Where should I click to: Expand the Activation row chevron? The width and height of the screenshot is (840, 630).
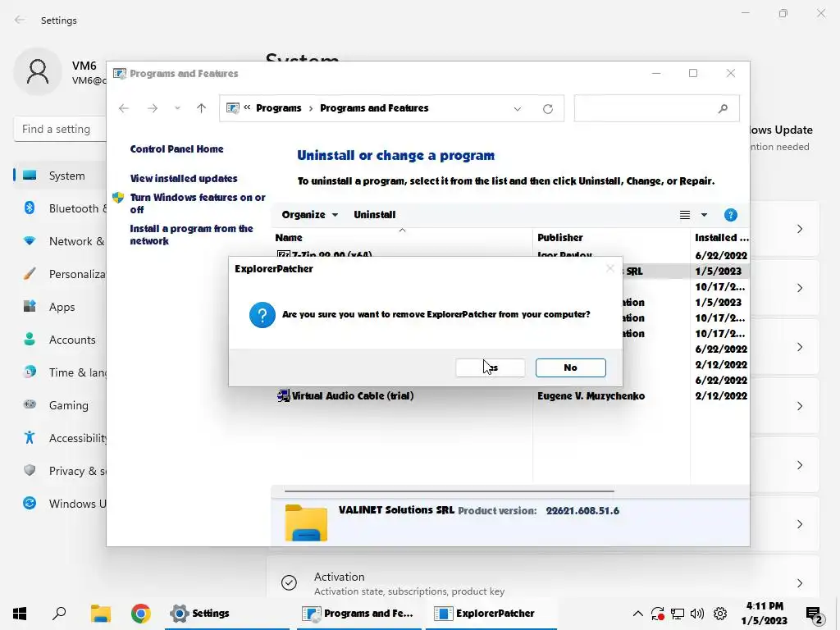[799, 583]
